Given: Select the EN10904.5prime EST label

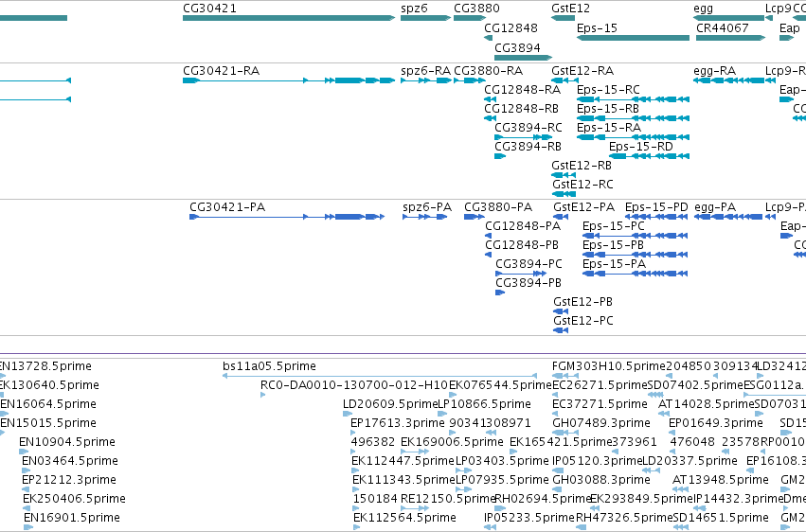Looking at the screenshot, I should coord(67,442).
